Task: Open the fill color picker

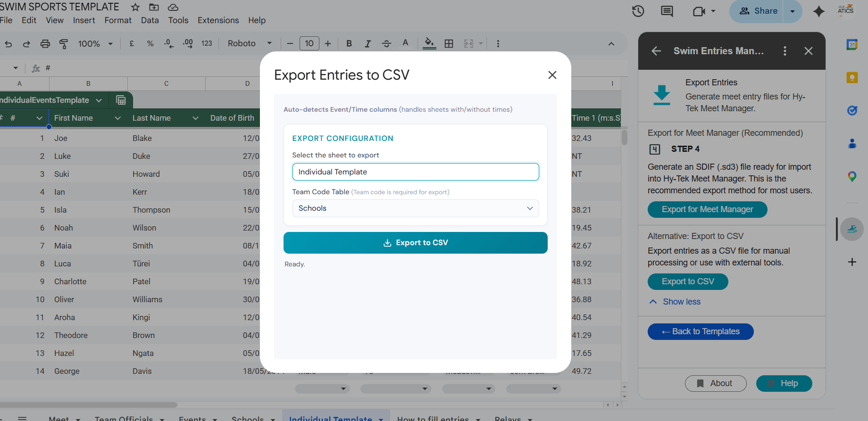Action: point(429,43)
